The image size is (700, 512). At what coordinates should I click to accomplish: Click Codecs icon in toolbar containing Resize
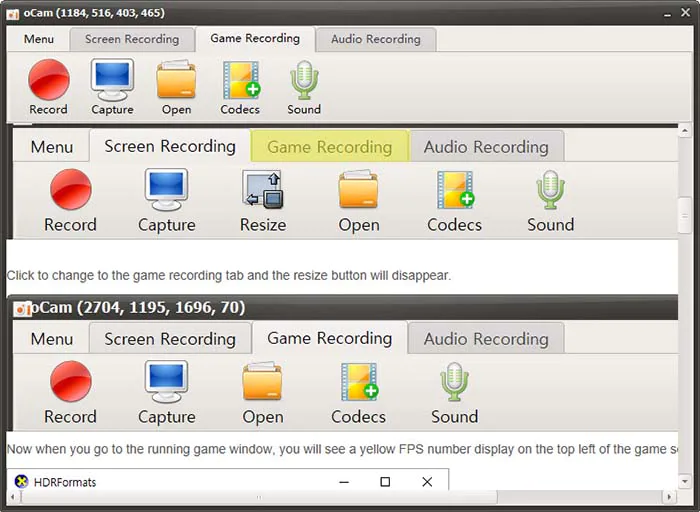pyautogui.click(x=455, y=190)
